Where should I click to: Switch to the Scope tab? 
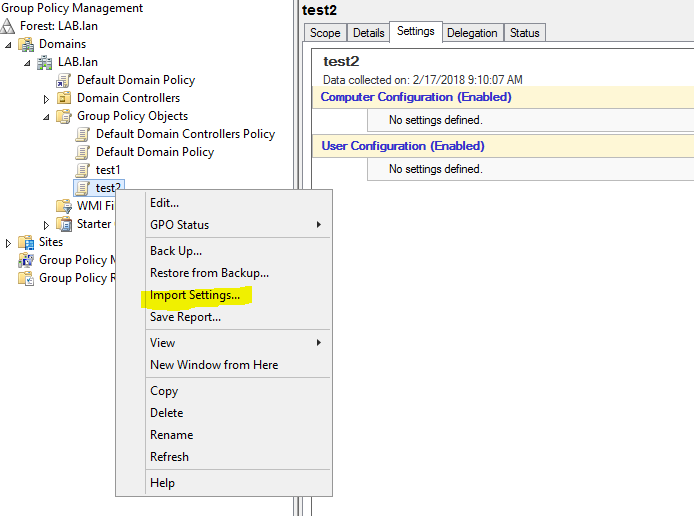(325, 33)
